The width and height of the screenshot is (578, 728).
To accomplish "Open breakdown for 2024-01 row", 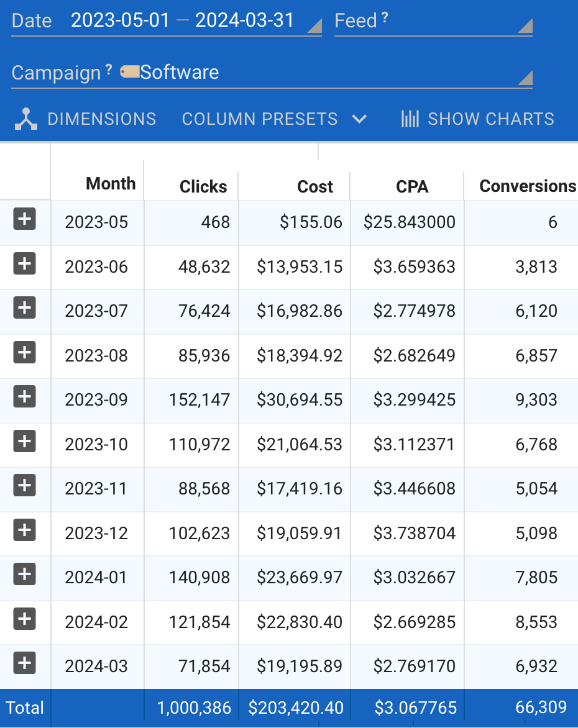I will coord(24,575).
